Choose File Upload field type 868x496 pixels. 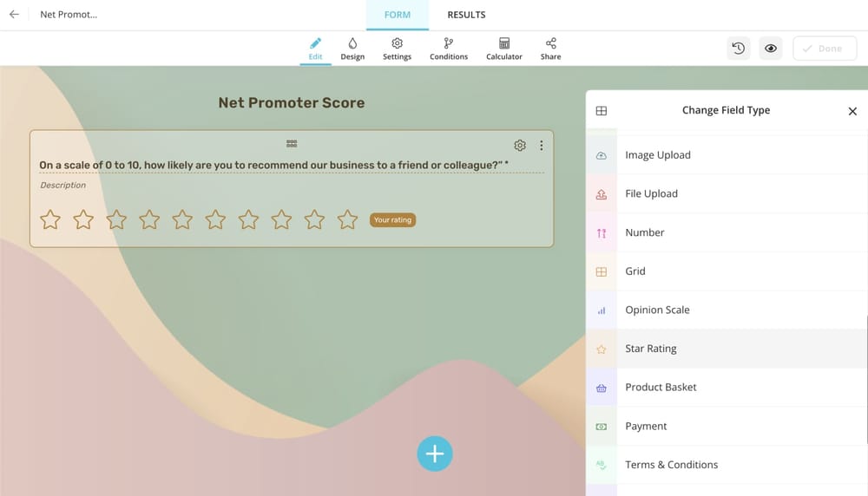pos(651,193)
